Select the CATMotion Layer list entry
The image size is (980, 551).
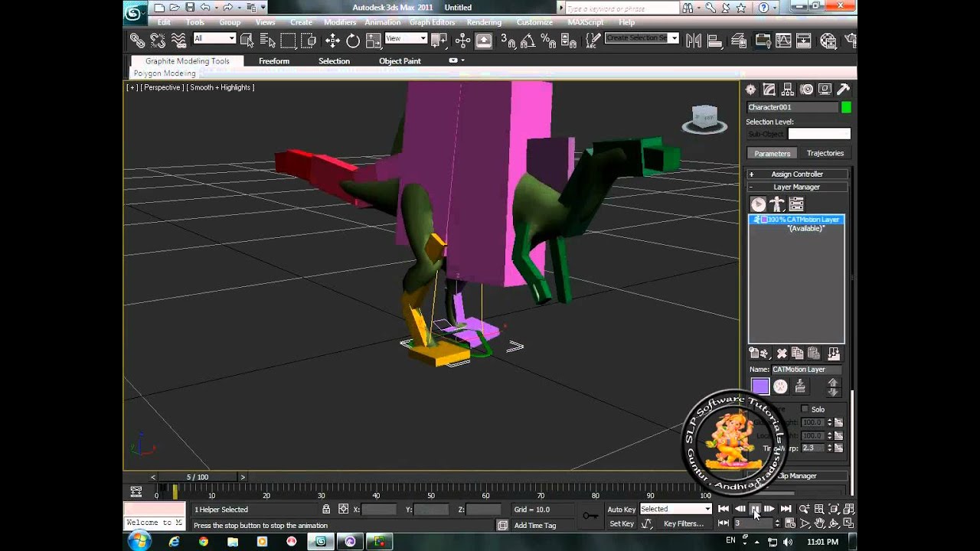click(796, 220)
